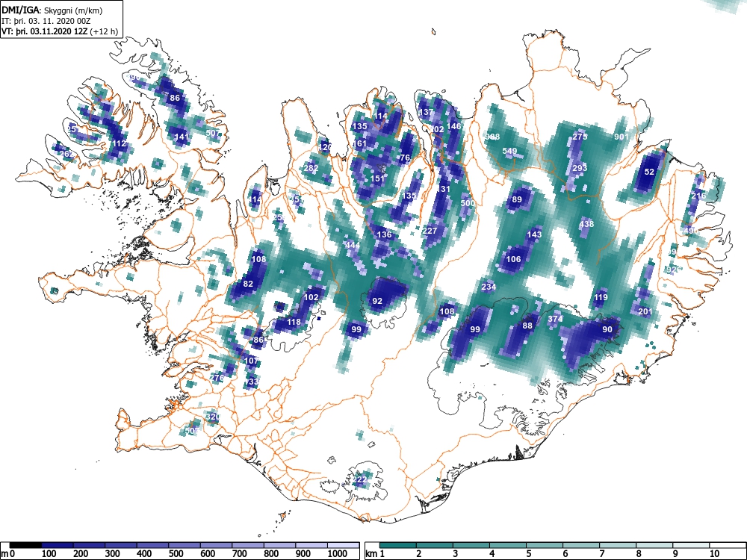The height and width of the screenshot is (560, 747).
Task: Click the visibility value 137 on the map
Action: [426, 113]
